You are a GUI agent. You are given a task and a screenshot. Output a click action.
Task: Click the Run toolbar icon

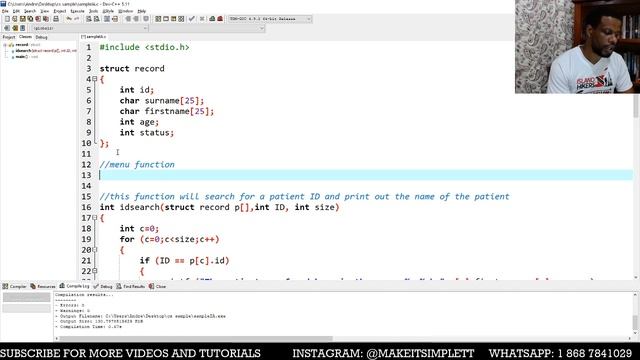point(166,19)
